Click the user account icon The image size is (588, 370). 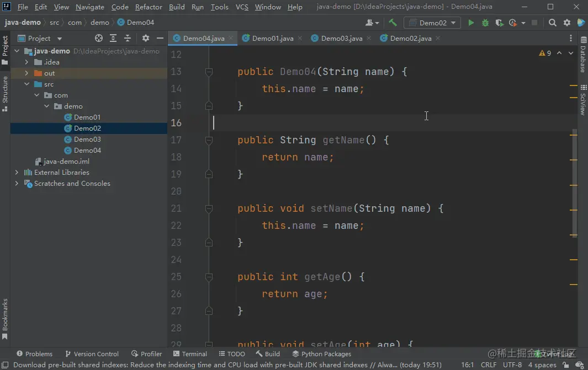coord(372,23)
